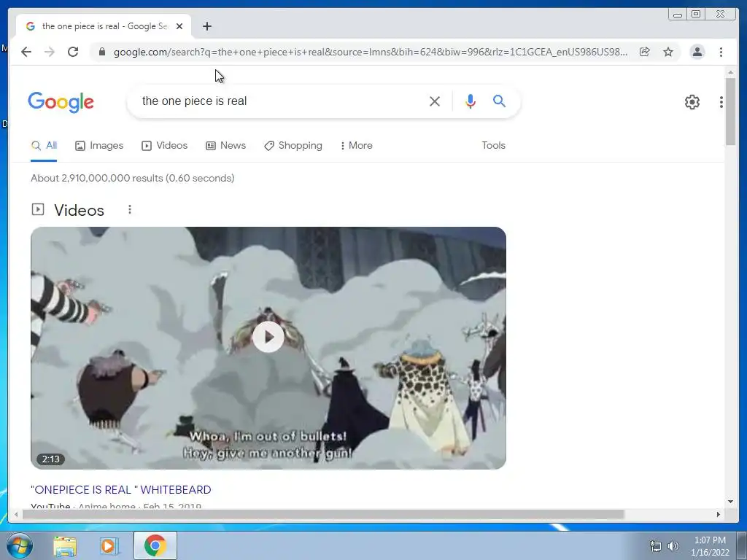Go back to the previous page
The height and width of the screenshot is (560, 747).
(x=26, y=52)
